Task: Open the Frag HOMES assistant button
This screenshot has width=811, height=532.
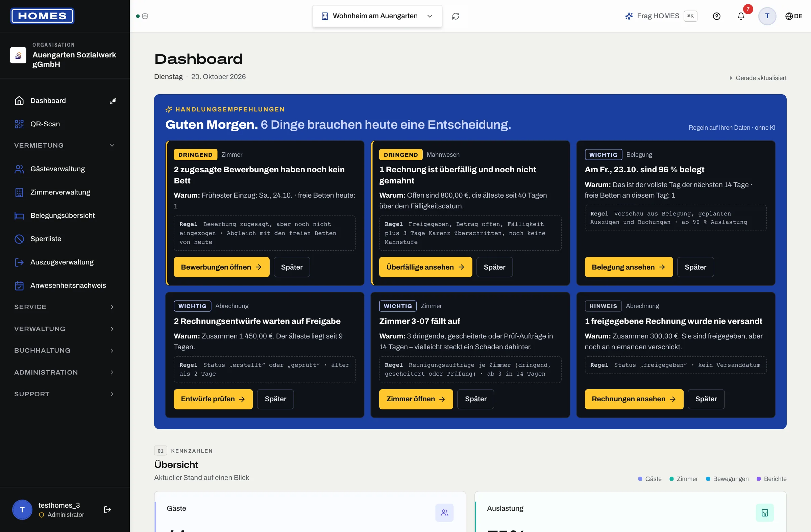Action: (661, 16)
